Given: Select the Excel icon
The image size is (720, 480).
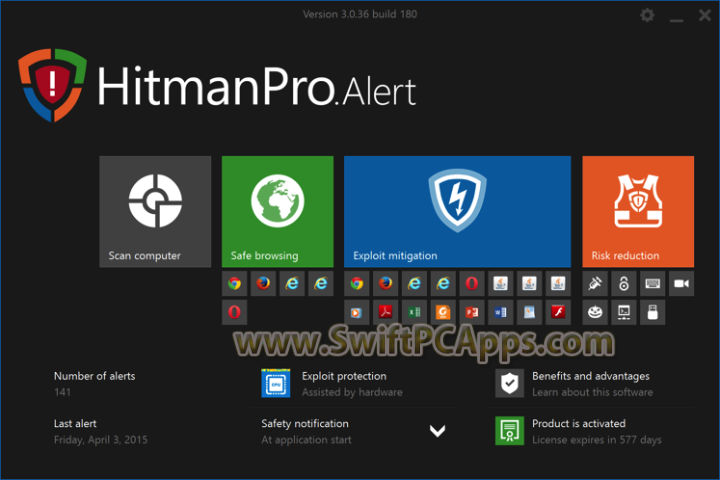Looking at the screenshot, I should (414, 312).
